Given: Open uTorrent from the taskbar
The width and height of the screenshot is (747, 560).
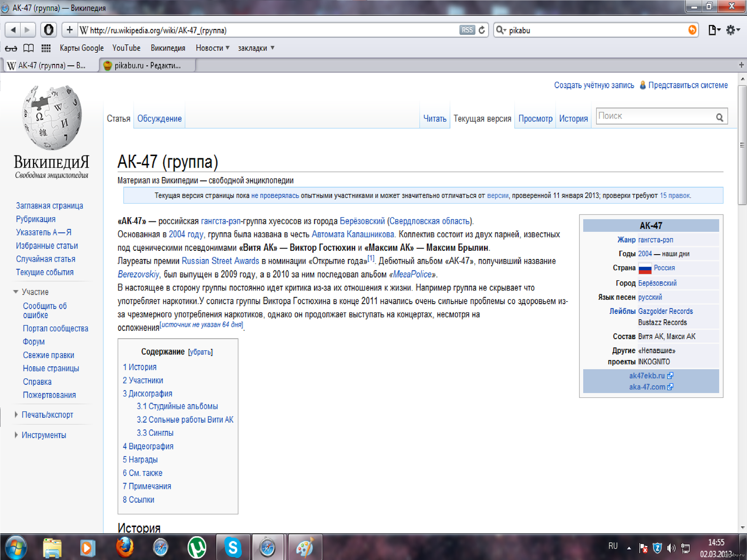Looking at the screenshot, I should point(197,547).
